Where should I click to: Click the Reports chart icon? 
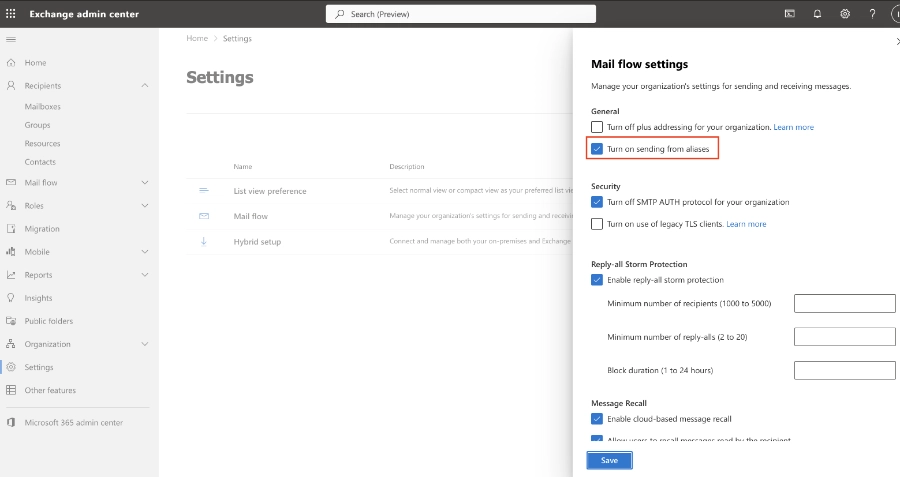pyautogui.click(x=11, y=275)
